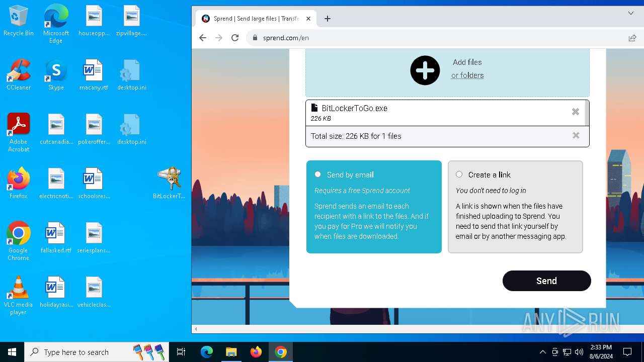Screen dimensions: 644x362
Task: Open Chrome's tab search chevron
Action: (631, 13)
